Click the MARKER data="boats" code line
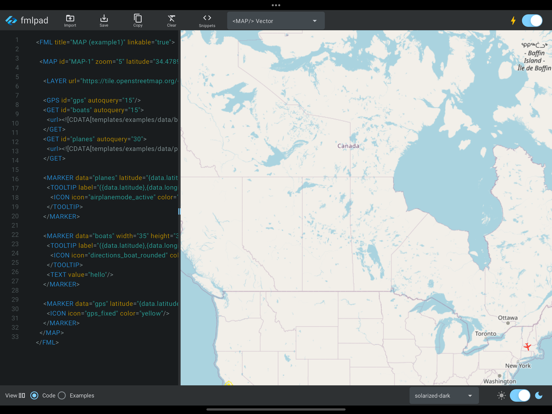The width and height of the screenshot is (552, 414). tap(111, 236)
